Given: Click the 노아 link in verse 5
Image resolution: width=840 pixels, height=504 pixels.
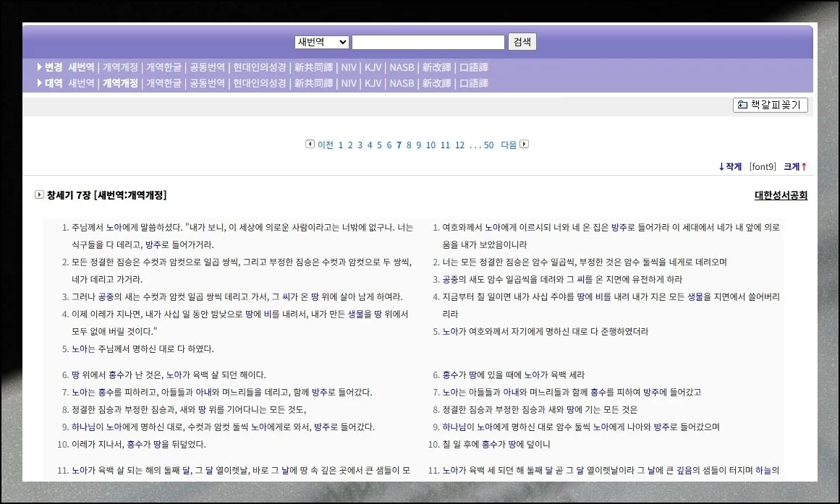Looking at the screenshot, I should pos(78,349).
